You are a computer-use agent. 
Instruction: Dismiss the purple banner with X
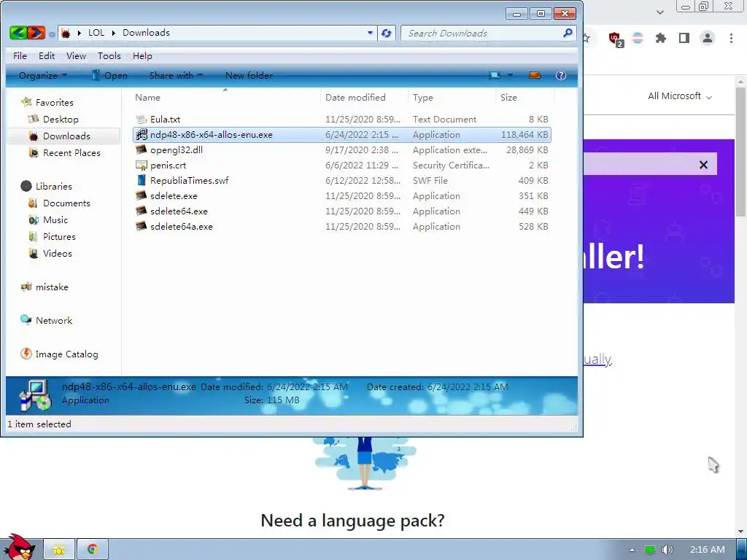(703, 165)
